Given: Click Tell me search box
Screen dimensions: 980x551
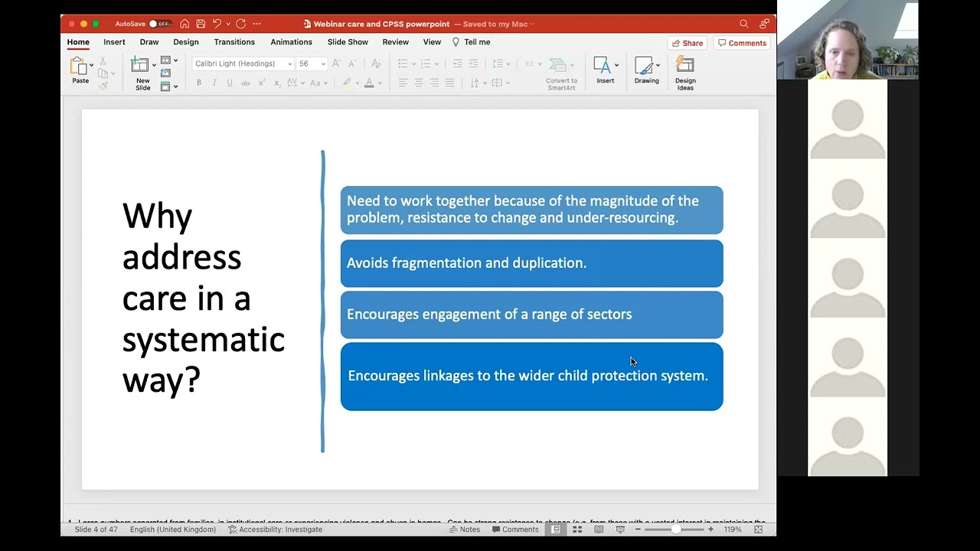Looking at the screenshot, I should [471, 42].
